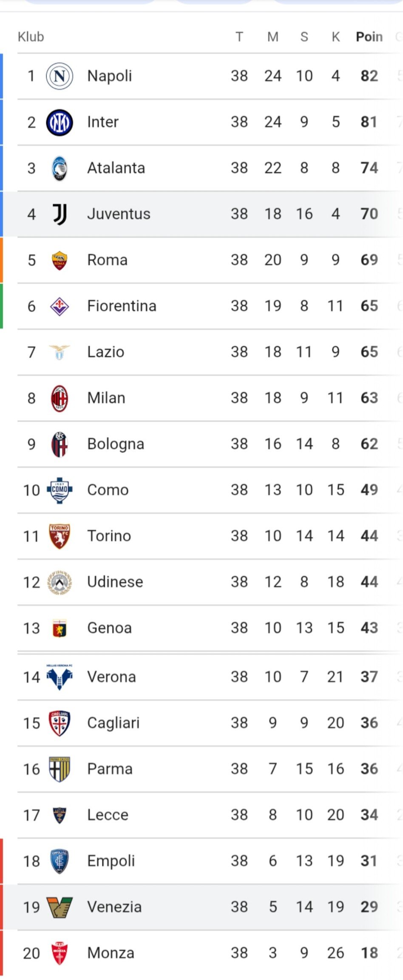Open the Lazio team name link

pos(106,352)
